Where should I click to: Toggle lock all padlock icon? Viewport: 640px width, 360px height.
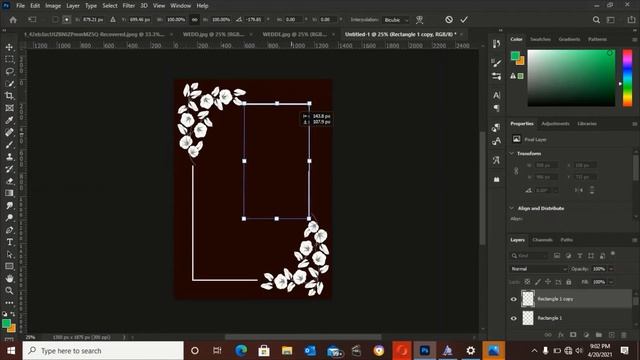(x=569, y=282)
